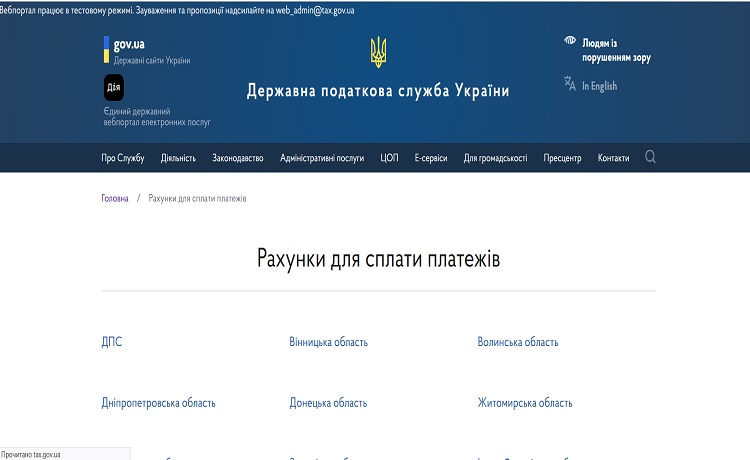This screenshot has width=750, height=460.
Task: Click Головна breadcrumb link
Action: click(115, 199)
